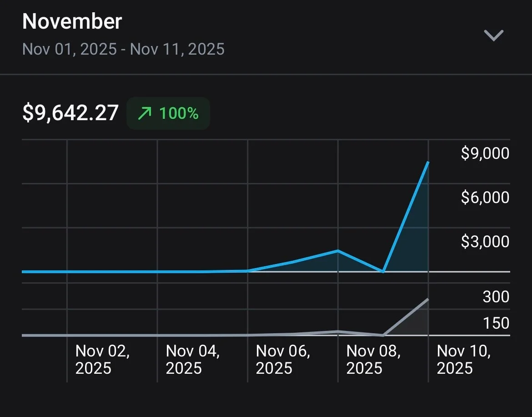
Task: Click the blue line's highest peak point
Action: coord(428,162)
